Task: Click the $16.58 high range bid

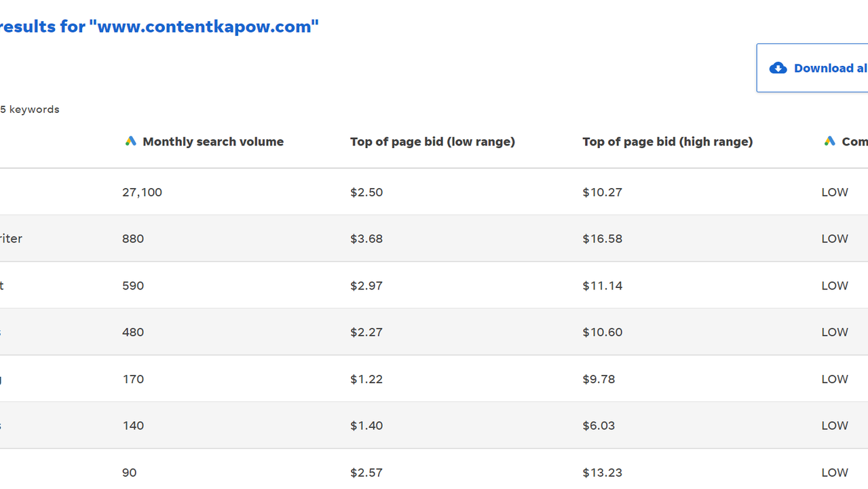Action: click(x=602, y=238)
